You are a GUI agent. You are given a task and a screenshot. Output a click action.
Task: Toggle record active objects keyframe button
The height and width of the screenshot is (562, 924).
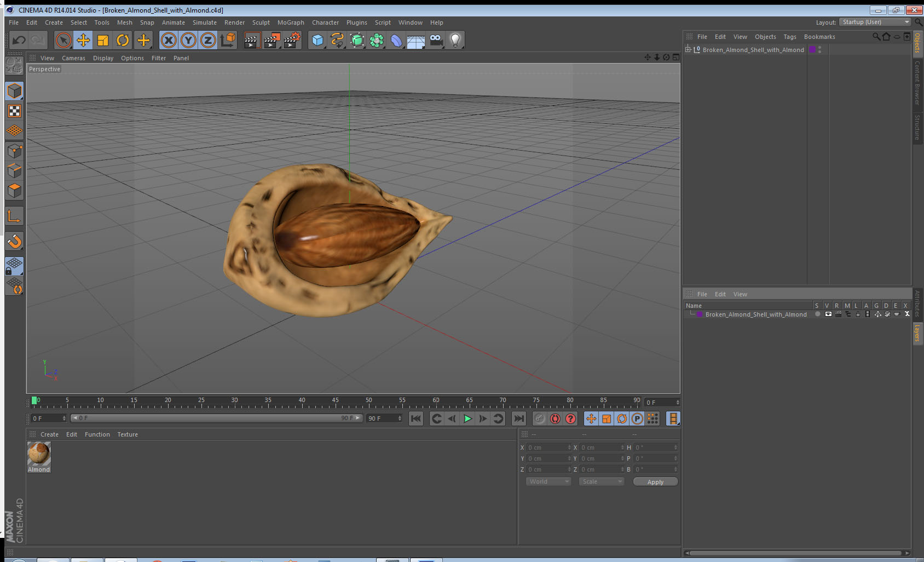(539, 418)
